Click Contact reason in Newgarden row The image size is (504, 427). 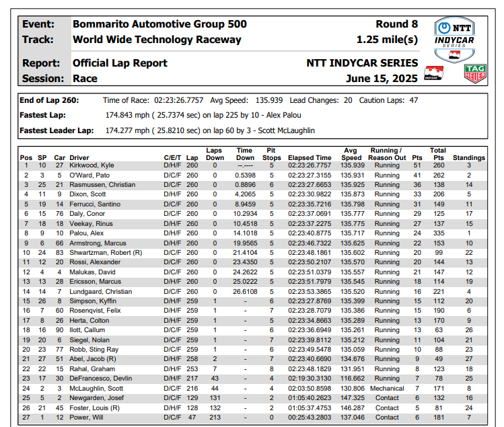click(387, 398)
